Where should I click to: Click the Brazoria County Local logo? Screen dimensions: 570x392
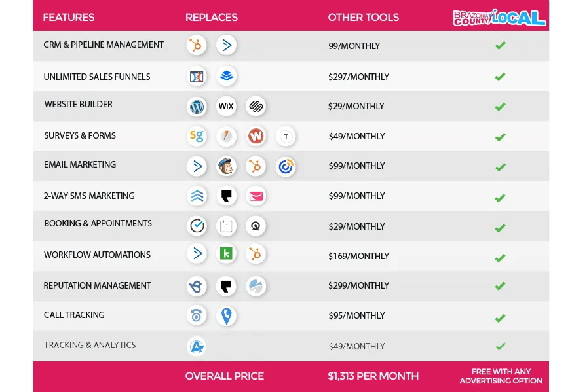click(x=499, y=18)
